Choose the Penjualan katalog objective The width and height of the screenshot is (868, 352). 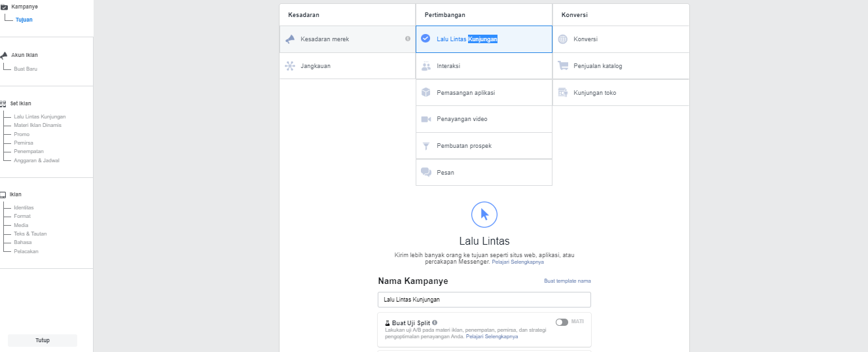[621, 66]
